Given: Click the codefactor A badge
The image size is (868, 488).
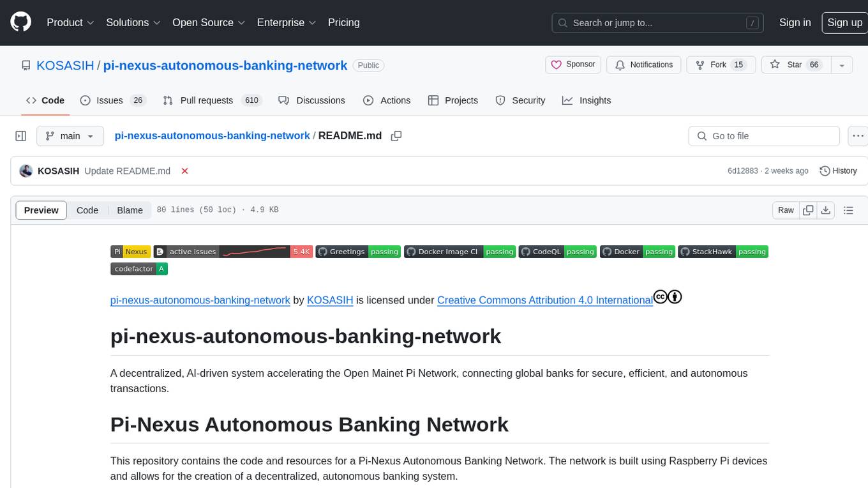Looking at the screenshot, I should pos(139,269).
